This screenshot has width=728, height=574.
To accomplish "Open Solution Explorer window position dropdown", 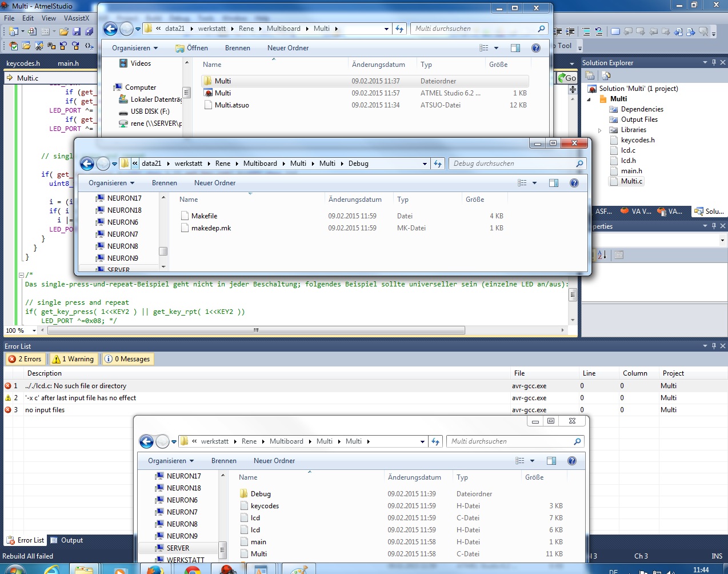I will pyautogui.click(x=705, y=62).
